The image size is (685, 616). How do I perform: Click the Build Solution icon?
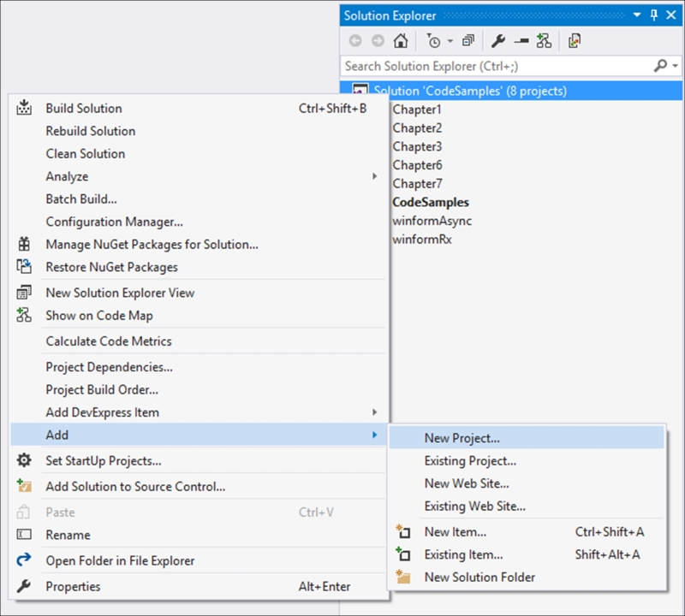click(24, 108)
